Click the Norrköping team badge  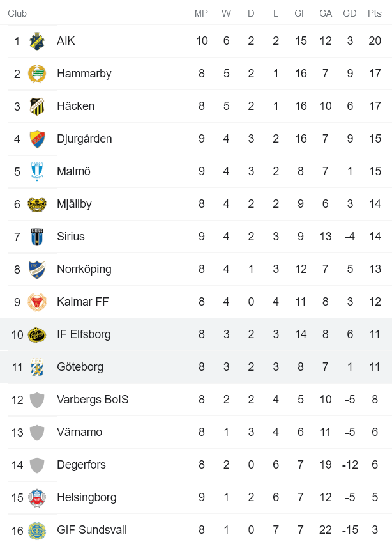click(x=37, y=268)
